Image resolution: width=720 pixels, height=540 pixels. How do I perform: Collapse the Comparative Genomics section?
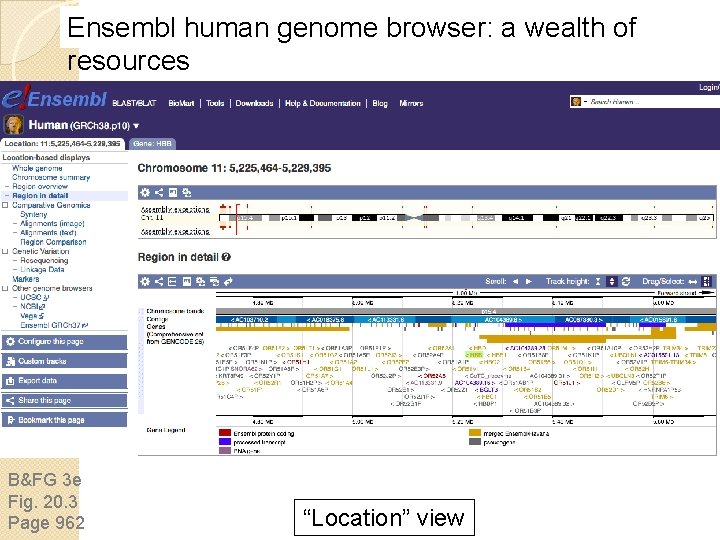coord(5,205)
